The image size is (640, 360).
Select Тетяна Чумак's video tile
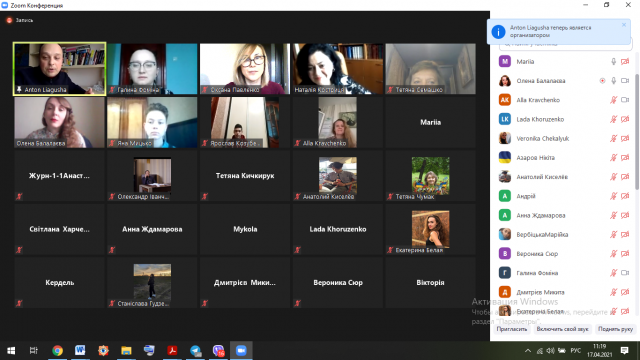(430, 176)
